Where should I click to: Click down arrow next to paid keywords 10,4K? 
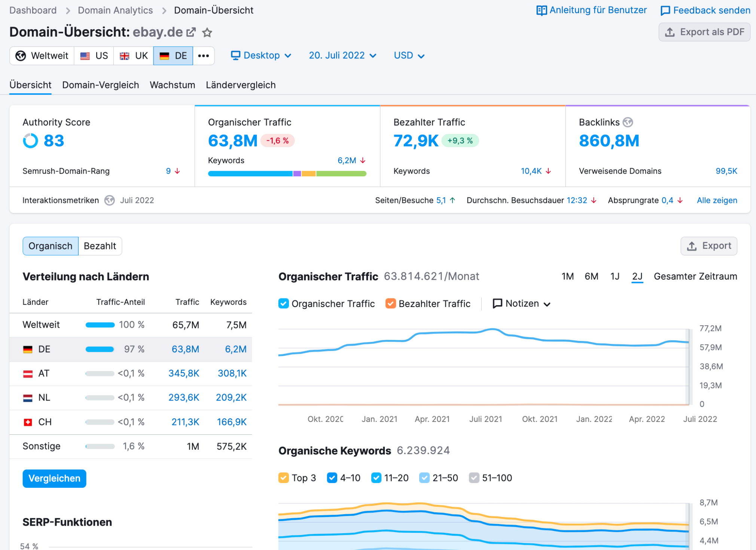coord(548,171)
